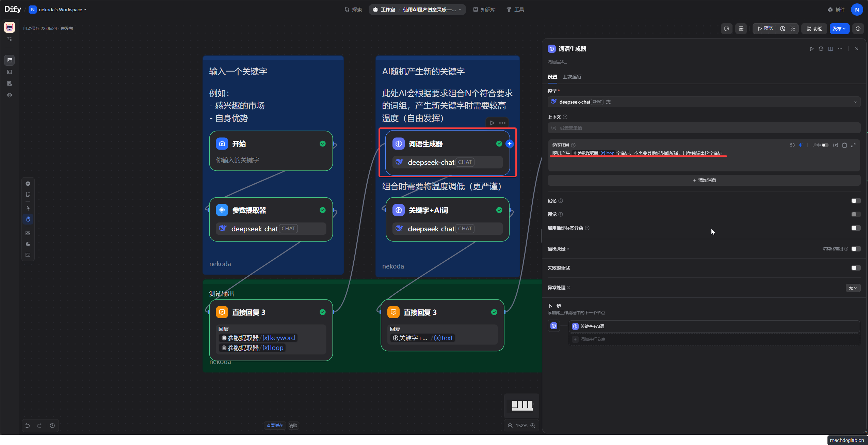Copy the SYSTEM prompt with clipboard icon
This screenshot has width=868, height=445.
point(845,145)
